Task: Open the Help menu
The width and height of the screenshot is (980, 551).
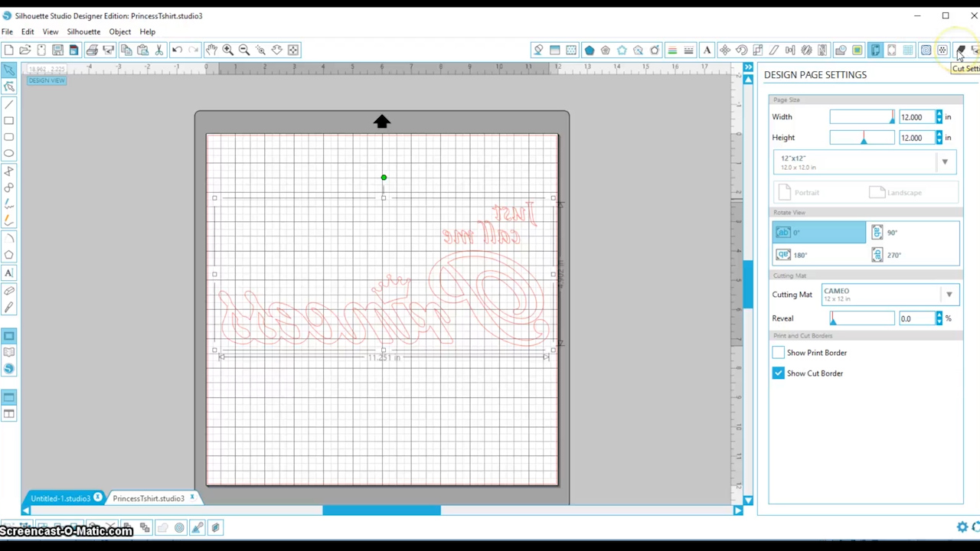Action: [x=148, y=32]
